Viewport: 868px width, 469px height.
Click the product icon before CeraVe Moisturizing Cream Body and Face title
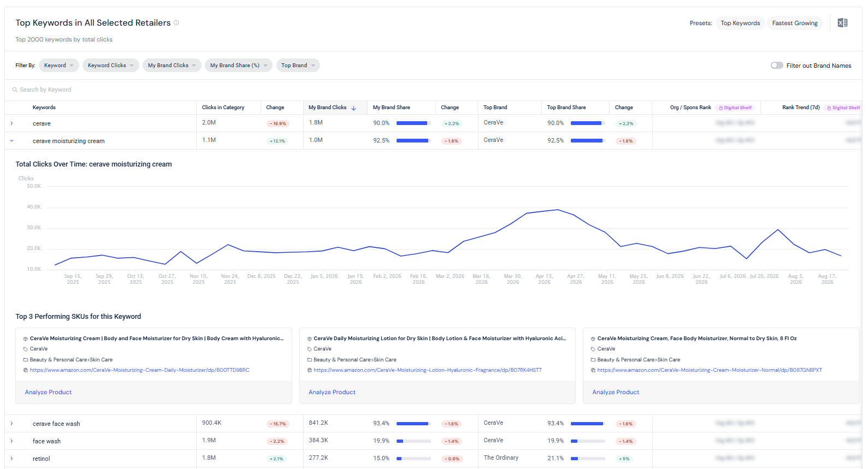[x=25, y=339]
